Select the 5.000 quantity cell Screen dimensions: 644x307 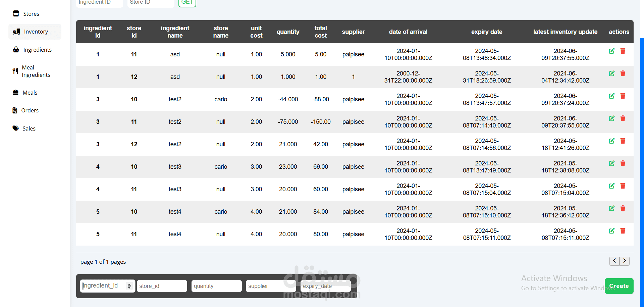pyautogui.click(x=288, y=54)
